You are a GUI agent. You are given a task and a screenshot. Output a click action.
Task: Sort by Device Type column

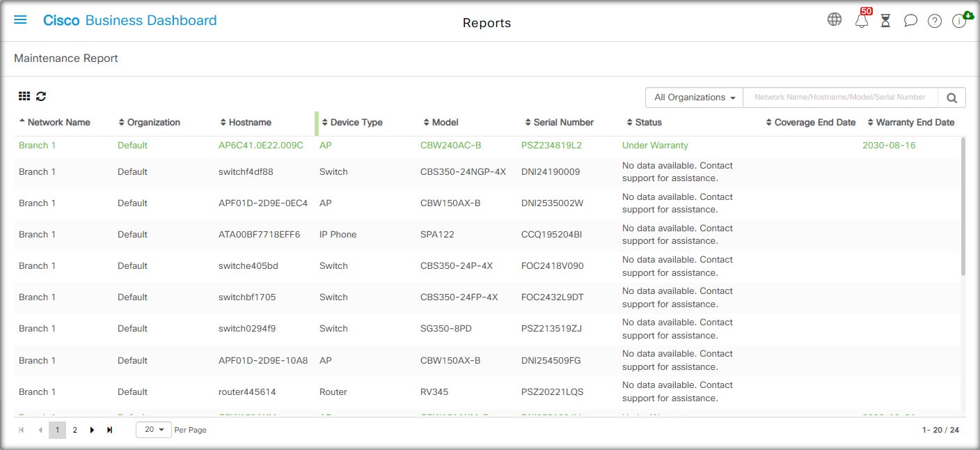click(351, 123)
